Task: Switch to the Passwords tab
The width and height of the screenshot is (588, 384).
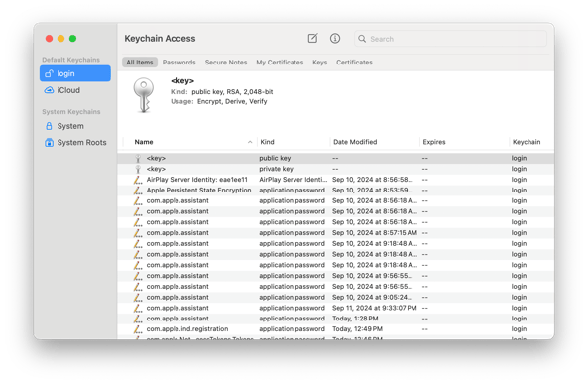Action: [178, 63]
